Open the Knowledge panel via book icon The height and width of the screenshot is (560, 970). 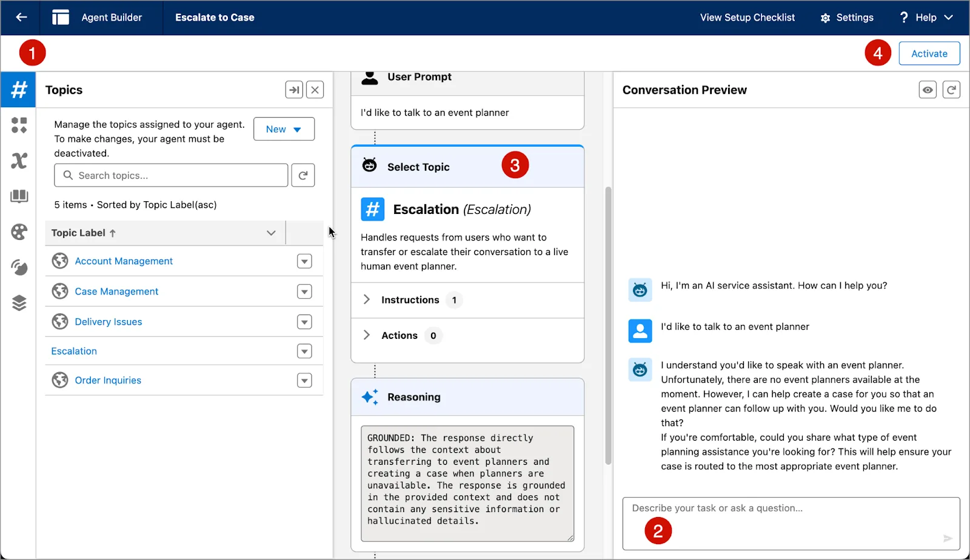[x=18, y=196]
